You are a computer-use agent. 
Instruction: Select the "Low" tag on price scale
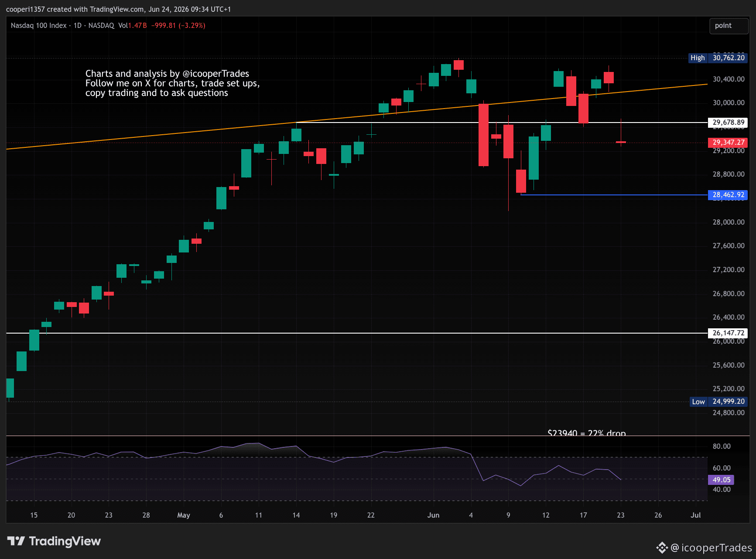tap(698, 402)
